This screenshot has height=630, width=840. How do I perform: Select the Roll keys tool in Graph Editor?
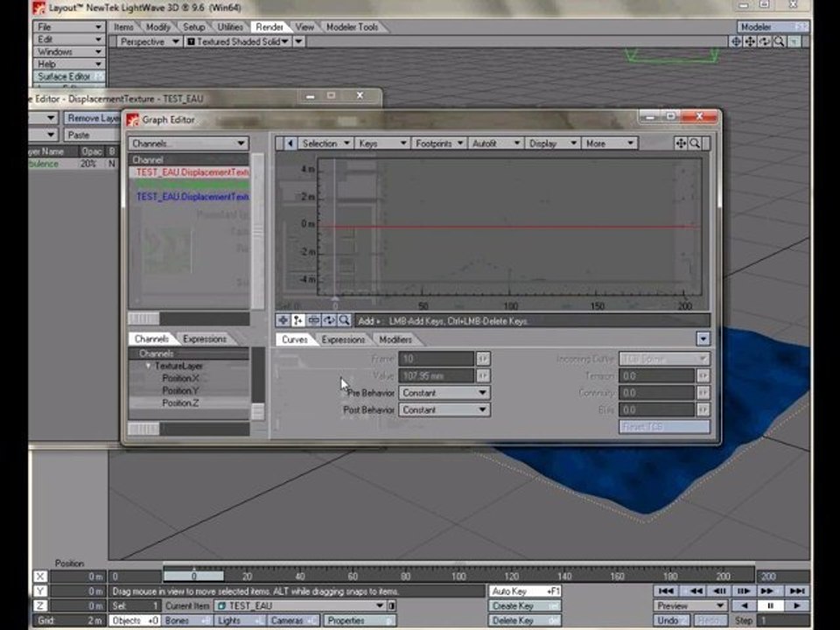[x=329, y=320]
